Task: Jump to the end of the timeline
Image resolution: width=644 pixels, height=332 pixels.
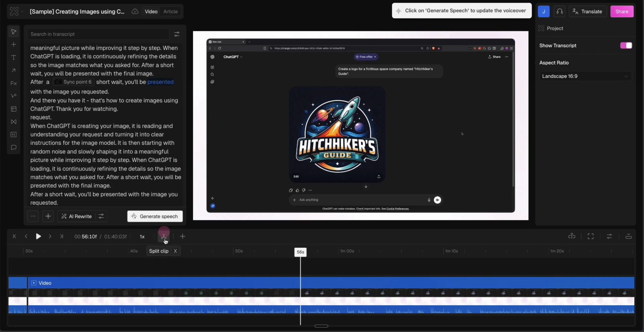Action: coord(62,236)
